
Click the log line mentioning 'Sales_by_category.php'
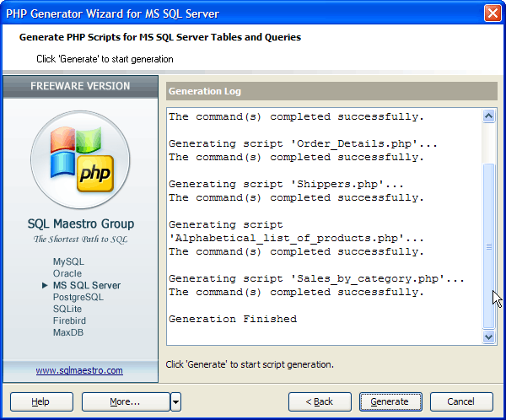tap(316, 278)
